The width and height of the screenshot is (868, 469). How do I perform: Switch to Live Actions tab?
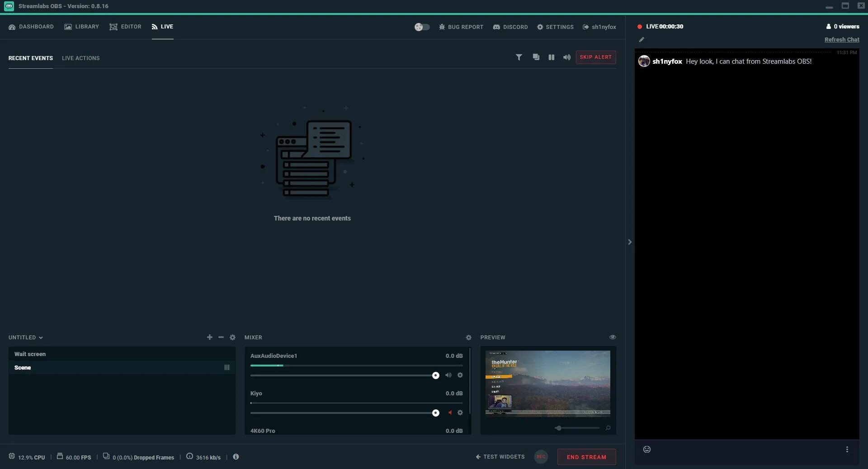(x=80, y=58)
